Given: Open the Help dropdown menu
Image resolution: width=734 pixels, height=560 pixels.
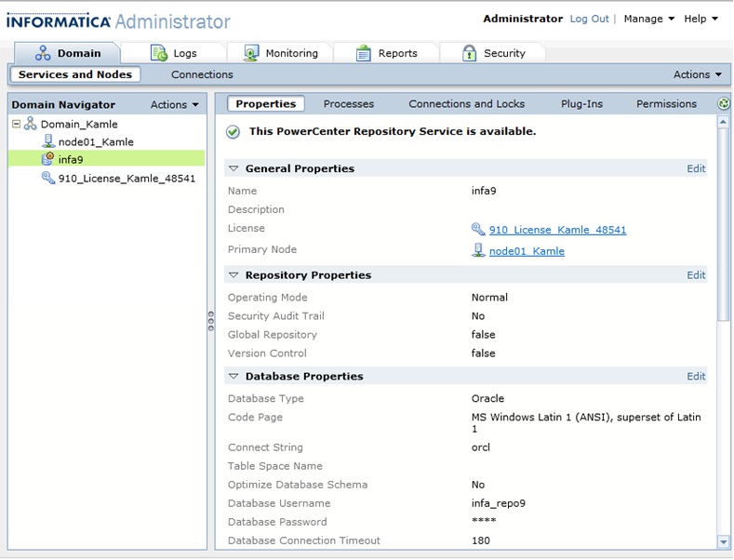Looking at the screenshot, I should click(701, 19).
